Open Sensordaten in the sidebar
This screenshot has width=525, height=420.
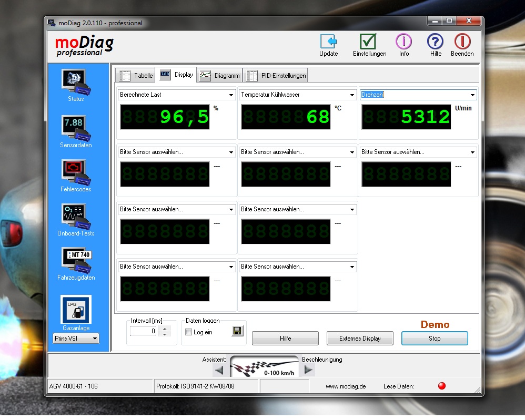(x=75, y=127)
